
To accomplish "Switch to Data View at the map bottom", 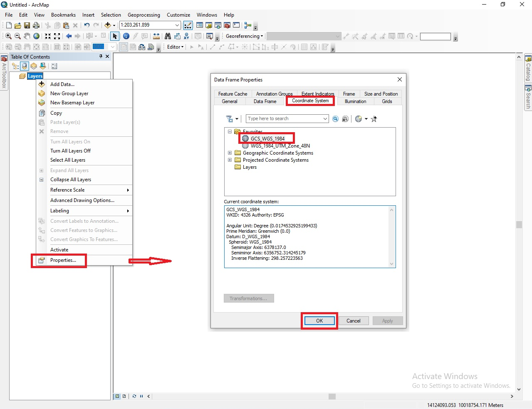I will 118,396.
